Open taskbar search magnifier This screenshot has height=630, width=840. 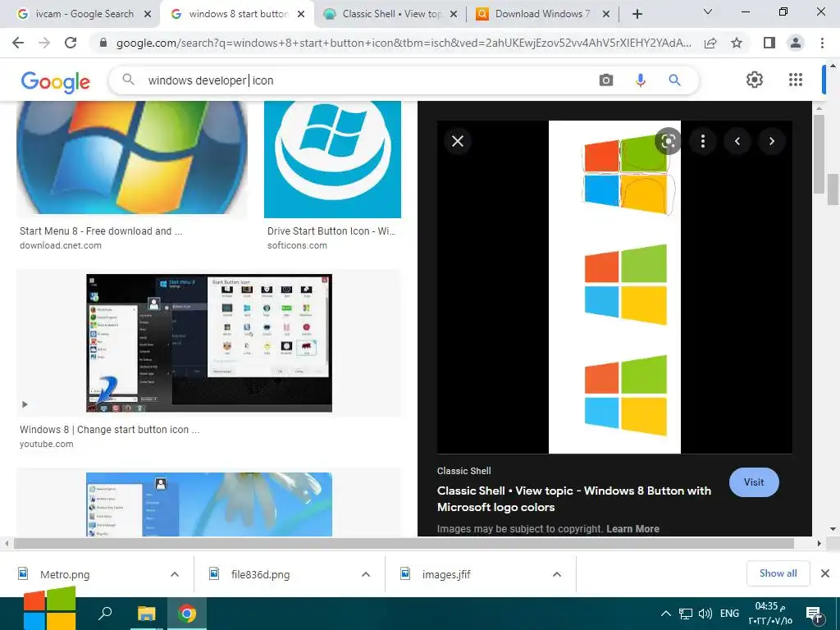[105, 614]
